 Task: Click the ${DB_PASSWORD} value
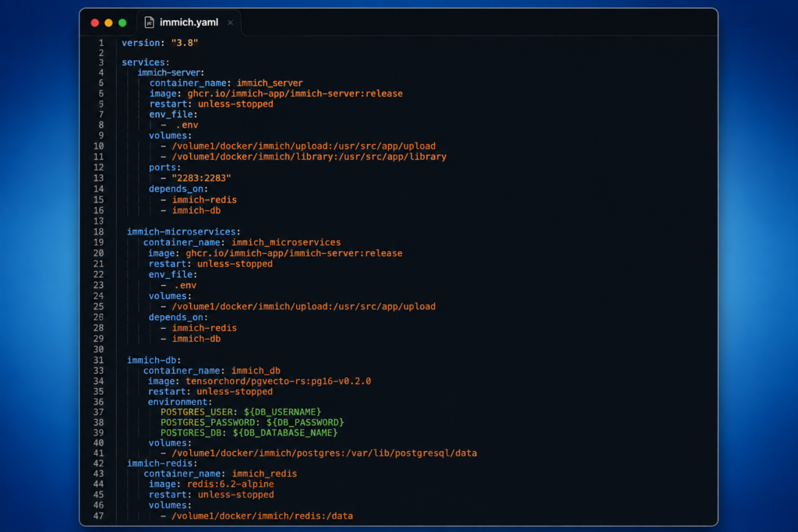[x=305, y=422]
